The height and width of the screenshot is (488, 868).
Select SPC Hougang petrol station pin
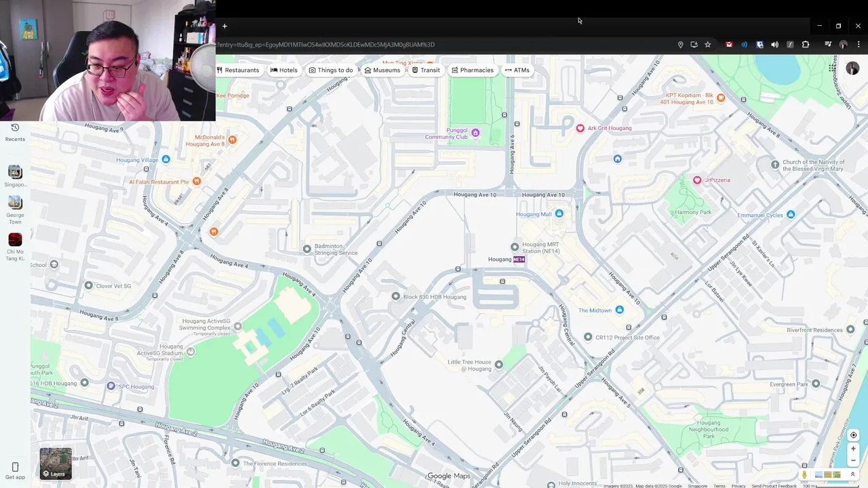[x=111, y=386]
